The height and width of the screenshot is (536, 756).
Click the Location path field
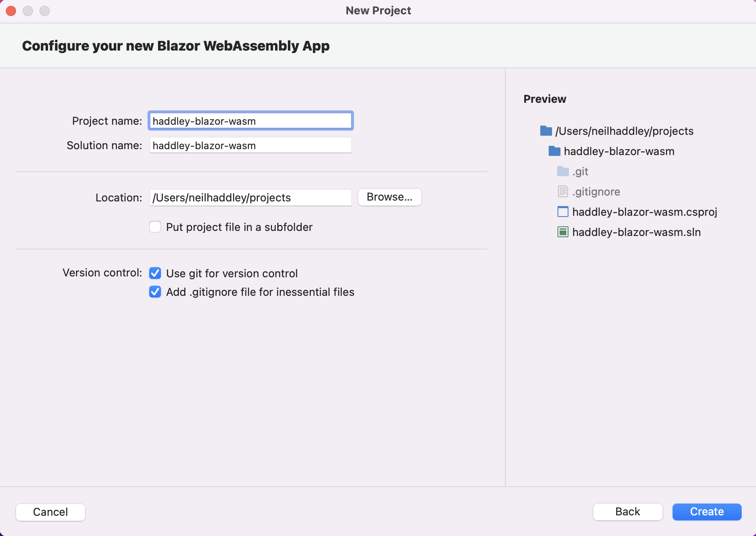(x=250, y=198)
